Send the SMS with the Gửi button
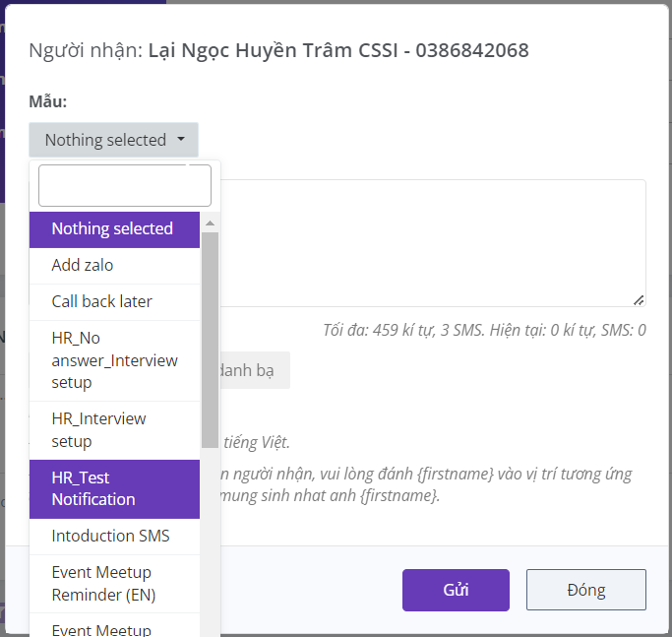This screenshot has width=672, height=637. pos(456,590)
